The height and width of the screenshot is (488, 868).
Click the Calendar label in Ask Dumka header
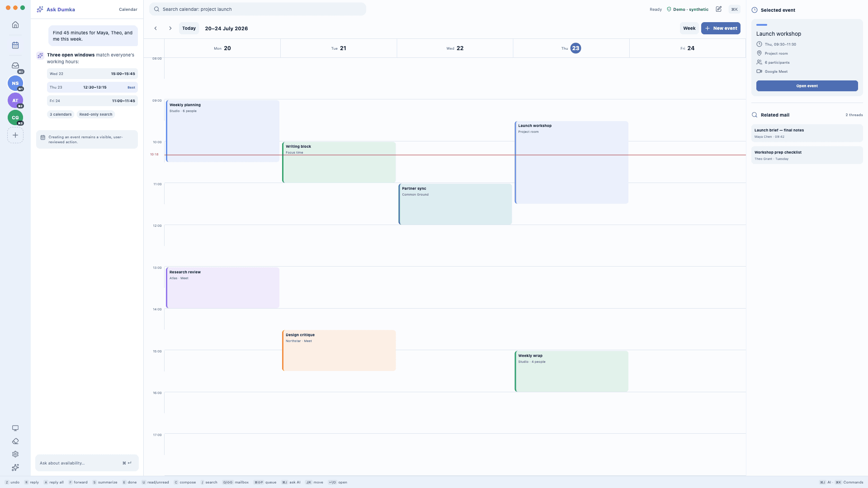[x=128, y=9]
